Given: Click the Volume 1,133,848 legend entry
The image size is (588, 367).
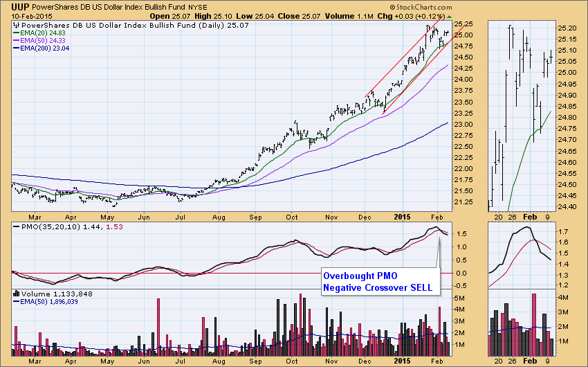Looking at the screenshot, I should pos(57,294).
